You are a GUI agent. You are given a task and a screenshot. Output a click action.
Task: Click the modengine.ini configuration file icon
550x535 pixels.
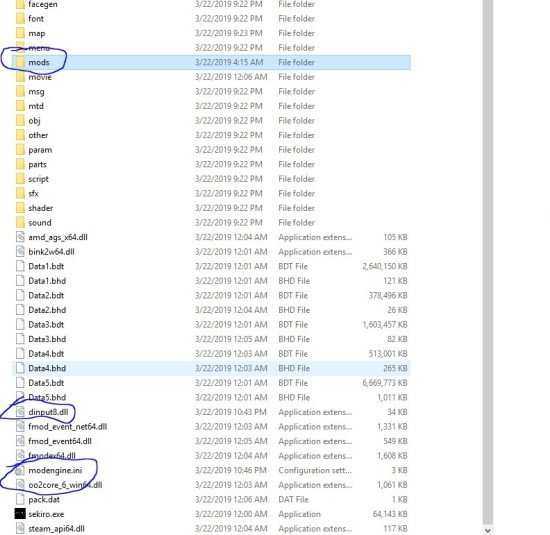click(20, 470)
